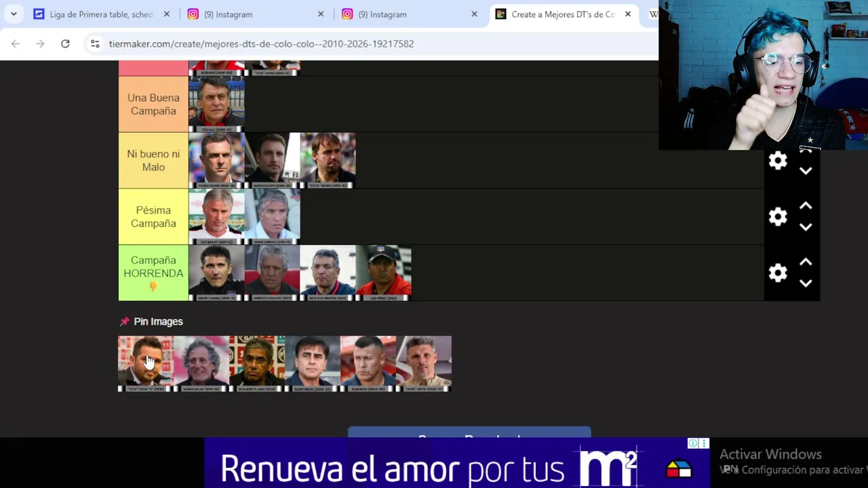Move Campaña HORRENDA row down with arrow

(x=806, y=284)
